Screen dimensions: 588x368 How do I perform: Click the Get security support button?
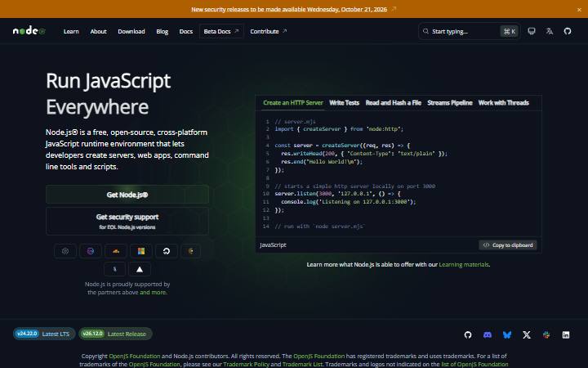click(127, 221)
